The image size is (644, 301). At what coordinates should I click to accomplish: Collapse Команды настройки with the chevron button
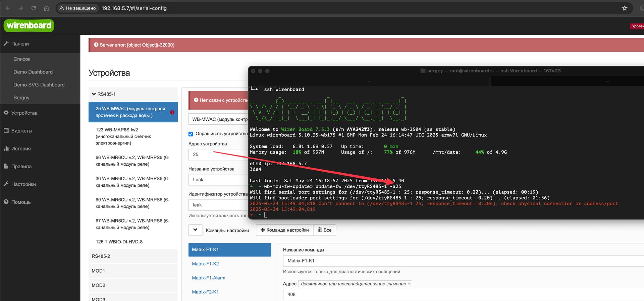coord(195,230)
